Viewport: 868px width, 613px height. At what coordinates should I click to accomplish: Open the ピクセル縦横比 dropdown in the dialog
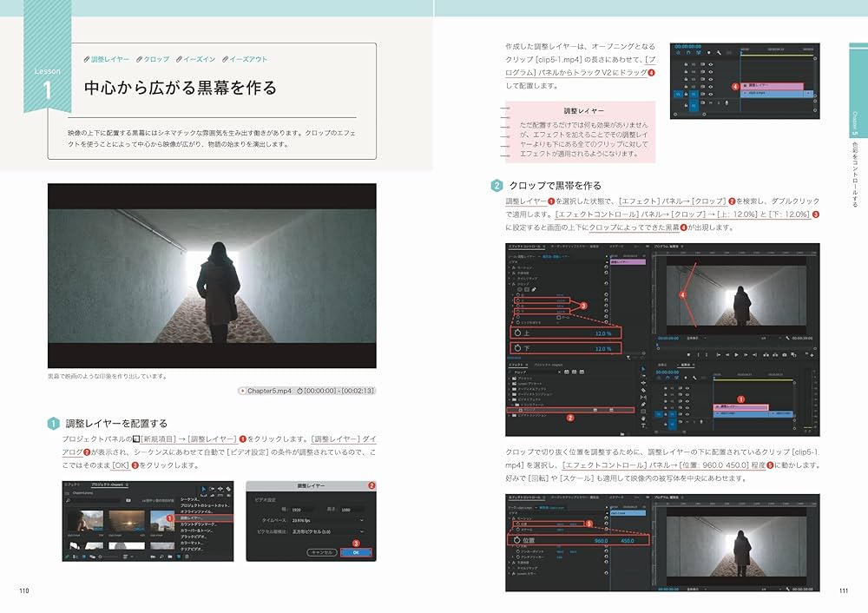pos(361,531)
